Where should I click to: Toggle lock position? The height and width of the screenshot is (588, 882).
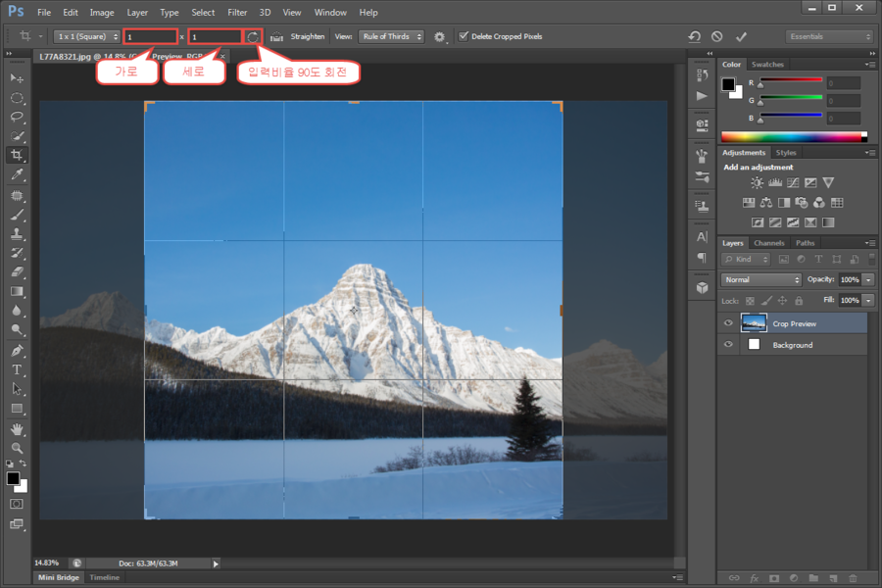click(782, 301)
